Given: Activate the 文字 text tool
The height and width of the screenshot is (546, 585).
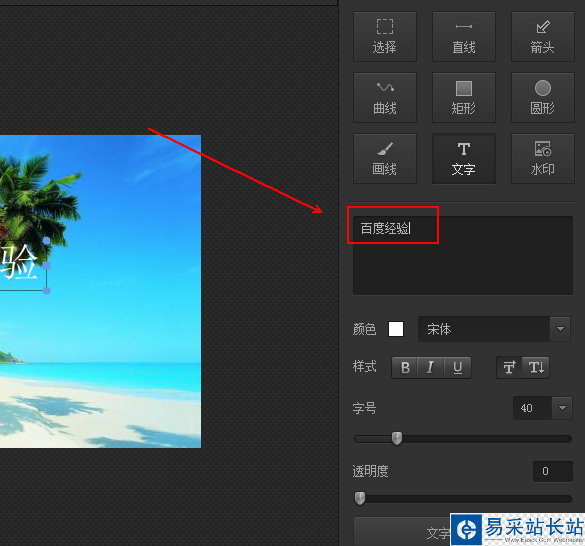Looking at the screenshot, I should [x=464, y=159].
